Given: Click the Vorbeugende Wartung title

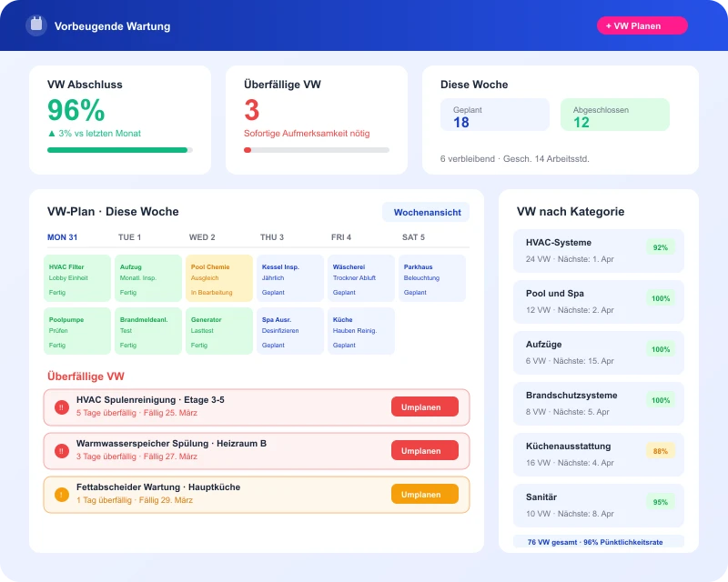Looking at the screenshot, I should point(112,26).
